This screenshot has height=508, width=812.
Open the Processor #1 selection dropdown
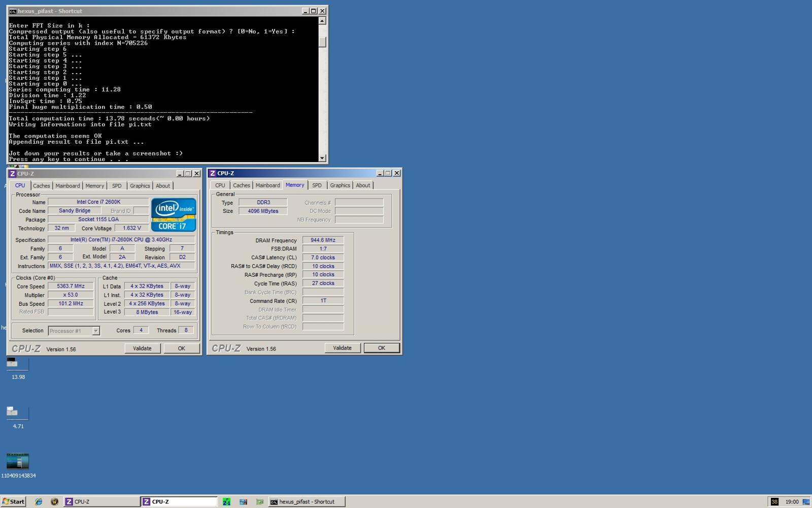click(x=74, y=331)
